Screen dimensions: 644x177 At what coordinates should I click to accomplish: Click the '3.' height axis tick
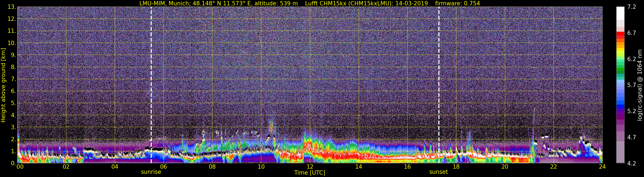tap(13, 127)
